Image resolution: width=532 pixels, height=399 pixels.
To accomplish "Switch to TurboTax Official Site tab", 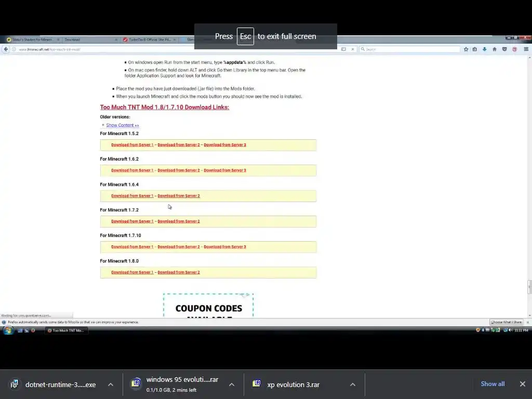I will (149, 39).
